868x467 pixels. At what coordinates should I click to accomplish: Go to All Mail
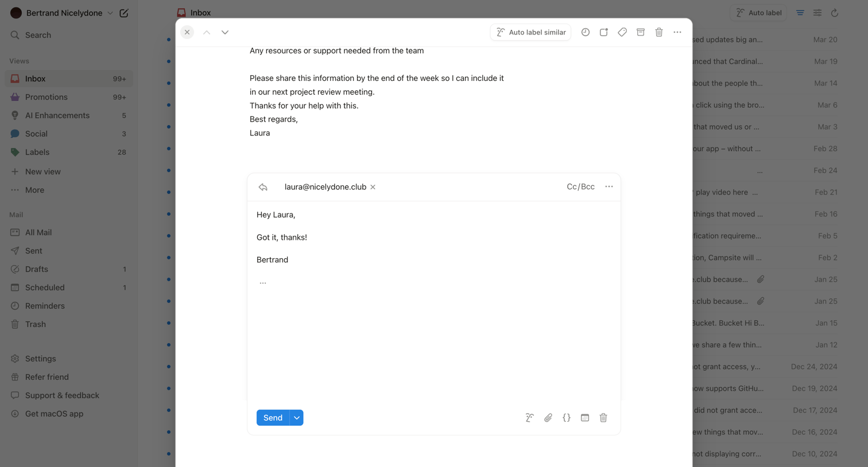(x=69, y=232)
